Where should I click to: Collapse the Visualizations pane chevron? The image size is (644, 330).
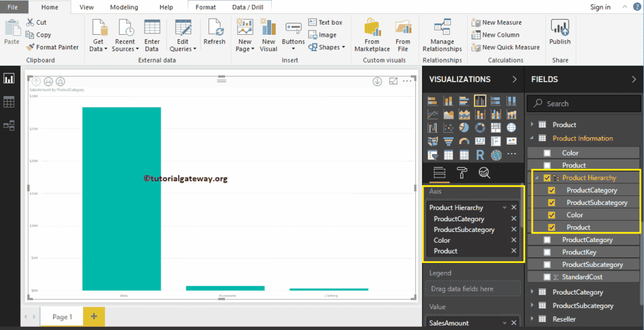(x=514, y=80)
